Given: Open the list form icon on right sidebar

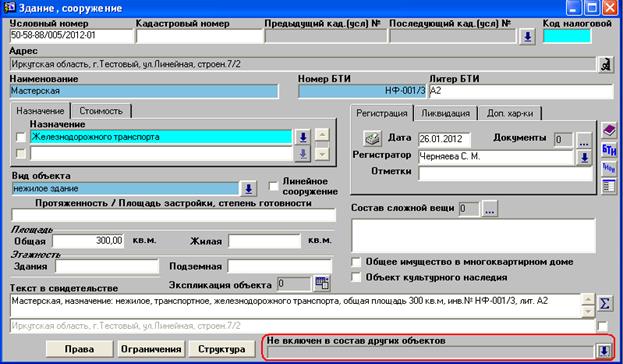Looking at the screenshot, I should point(609,186).
